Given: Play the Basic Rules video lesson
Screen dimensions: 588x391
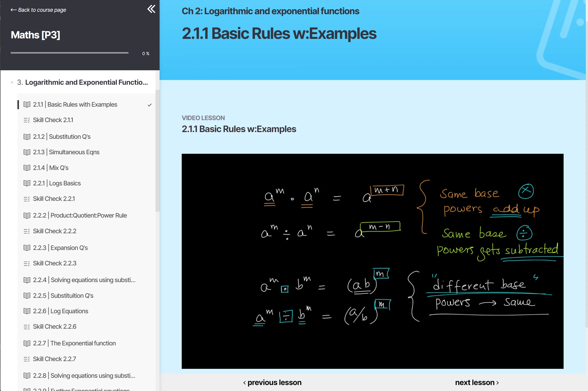Looking at the screenshot, I should [372, 261].
